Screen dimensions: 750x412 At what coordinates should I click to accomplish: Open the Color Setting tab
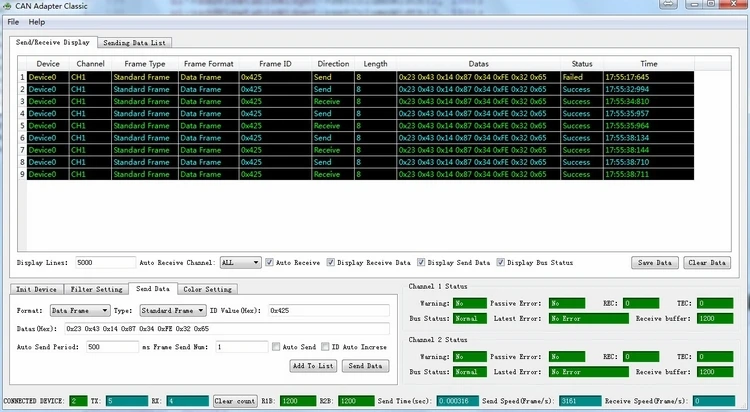coord(208,289)
